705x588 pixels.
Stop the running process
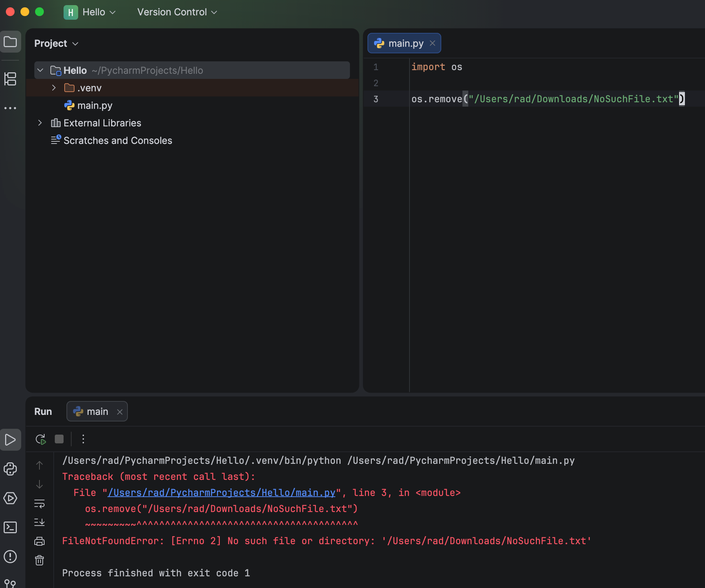59,439
